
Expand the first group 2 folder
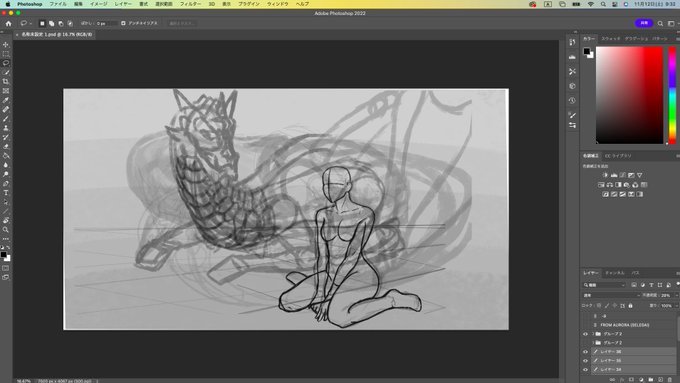click(x=593, y=334)
